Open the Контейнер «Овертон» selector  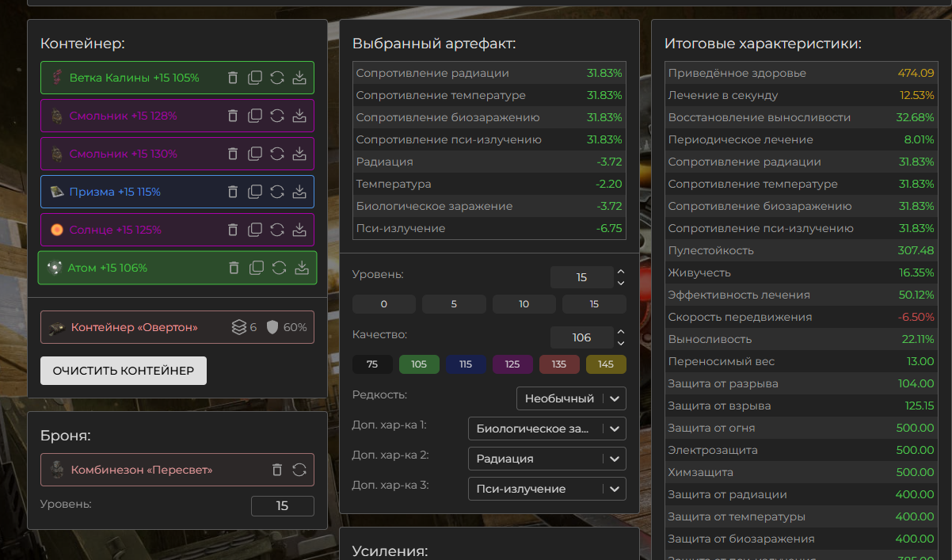177,327
